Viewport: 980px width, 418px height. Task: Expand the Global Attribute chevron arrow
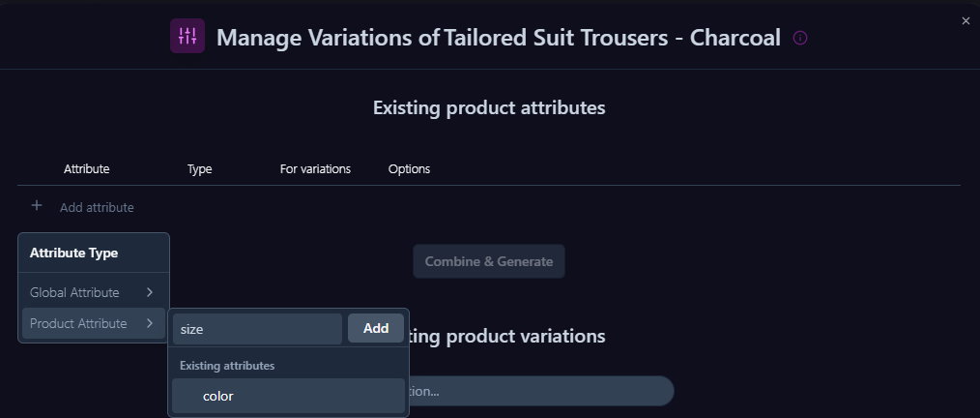150,292
